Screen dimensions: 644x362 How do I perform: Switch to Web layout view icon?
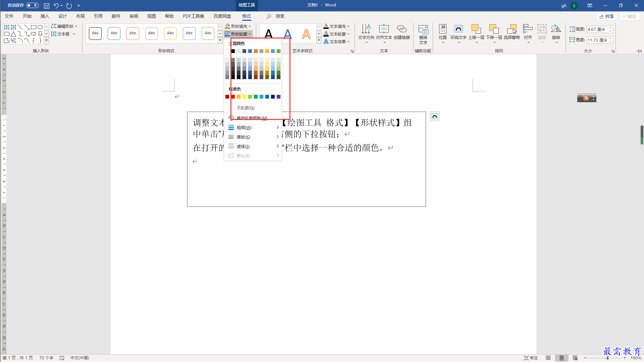click(x=575, y=358)
